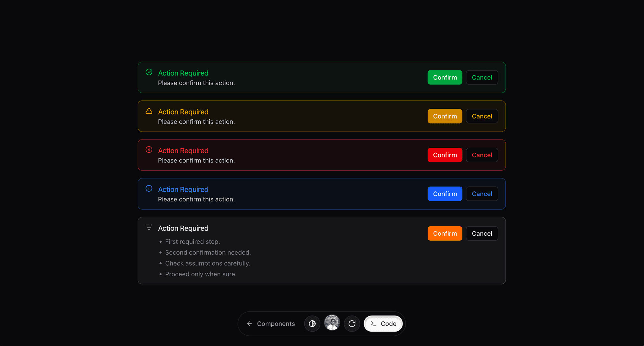Confirm the green success alert

coord(445,77)
